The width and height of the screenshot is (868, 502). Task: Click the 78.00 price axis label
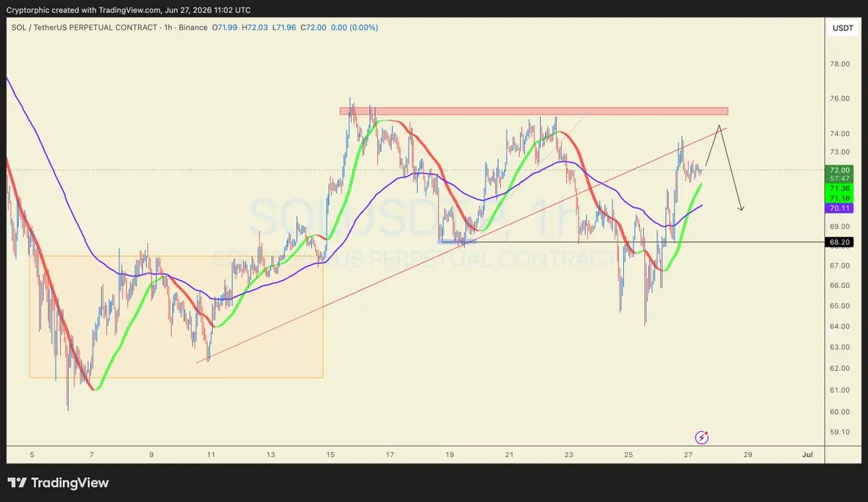839,64
